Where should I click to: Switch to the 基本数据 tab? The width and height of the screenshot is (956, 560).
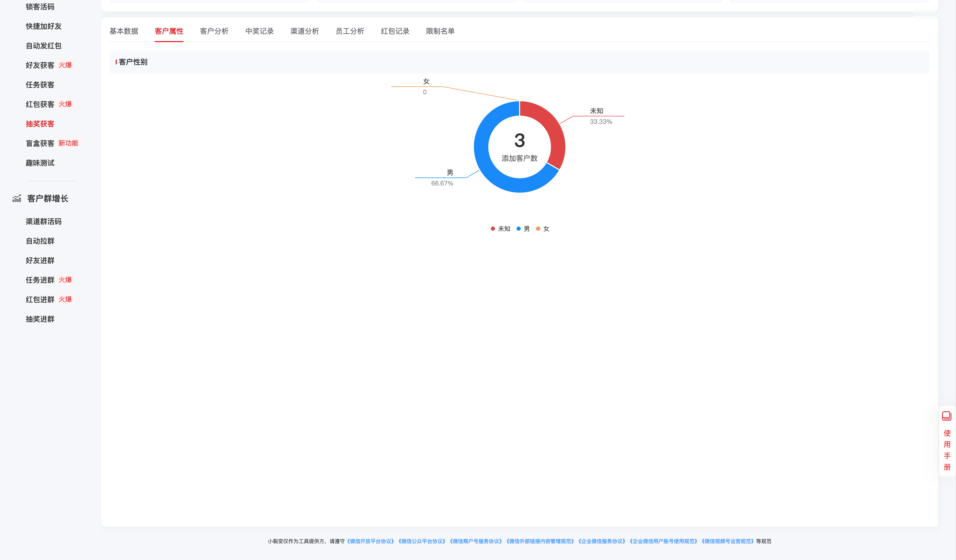pos(124,31)
